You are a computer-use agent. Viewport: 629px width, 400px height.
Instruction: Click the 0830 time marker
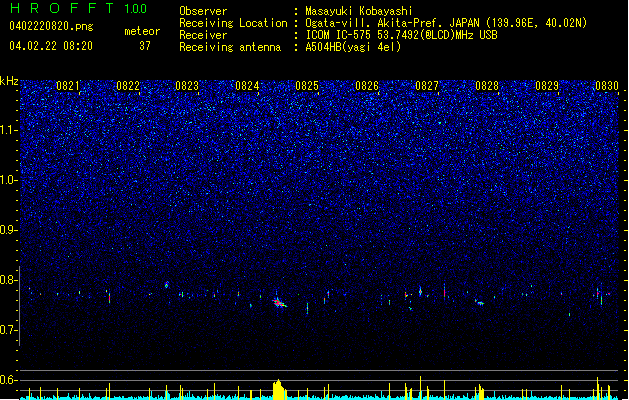coord(607,86)
